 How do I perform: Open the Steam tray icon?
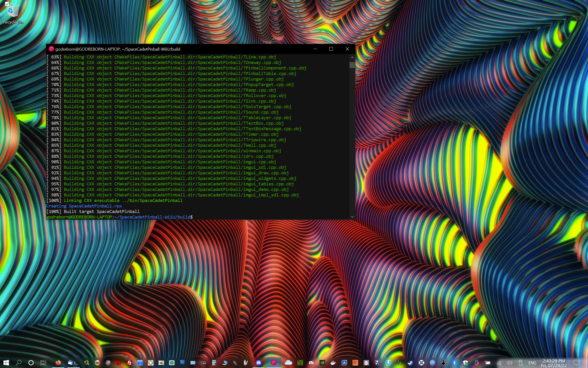(x=410, y=363)
